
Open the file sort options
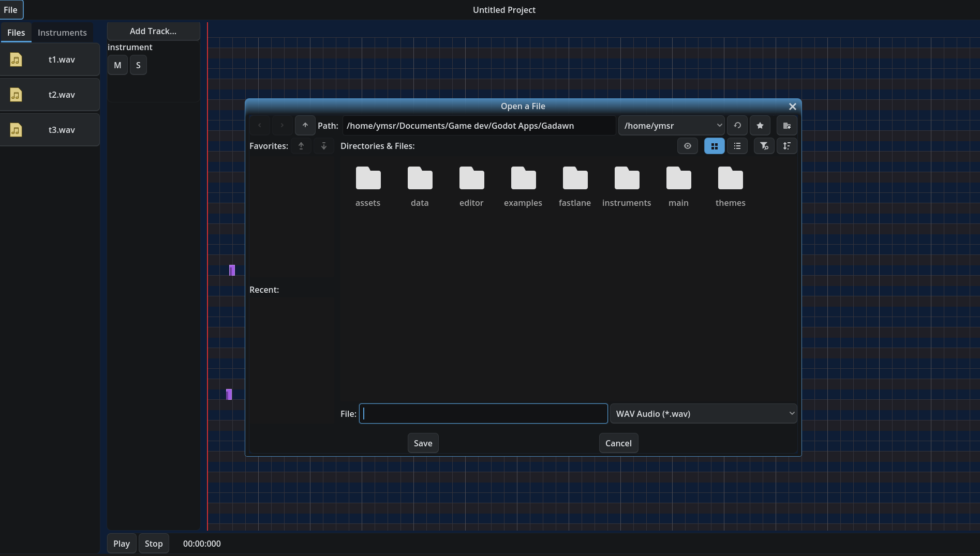(x=787, y=146)
